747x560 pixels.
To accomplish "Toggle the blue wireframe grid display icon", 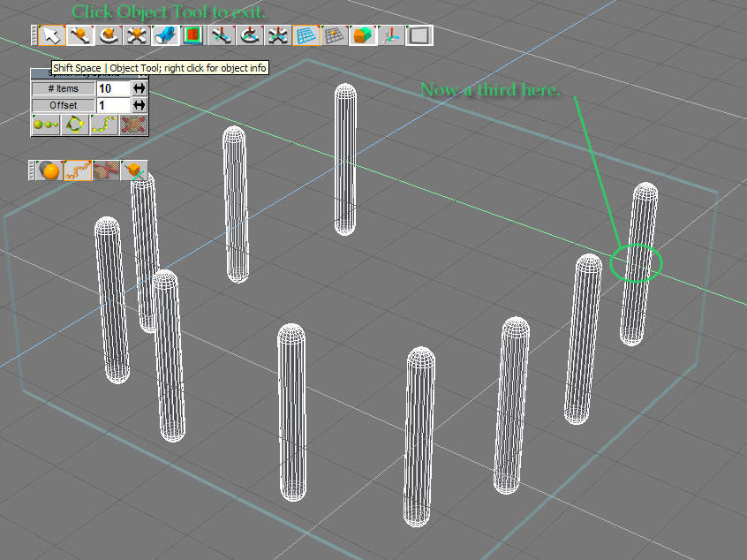I will click(306, 35).
